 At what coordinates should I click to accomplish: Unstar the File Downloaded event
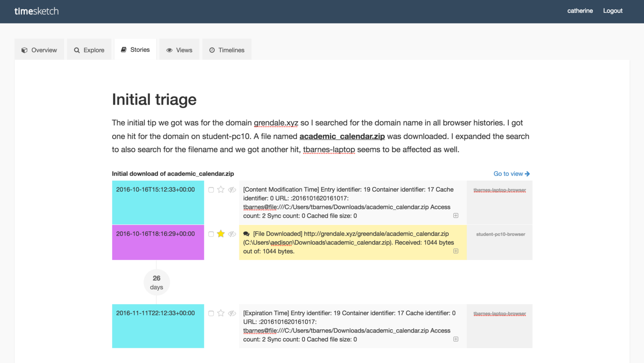pyautogui.click(x=221, y=234)
